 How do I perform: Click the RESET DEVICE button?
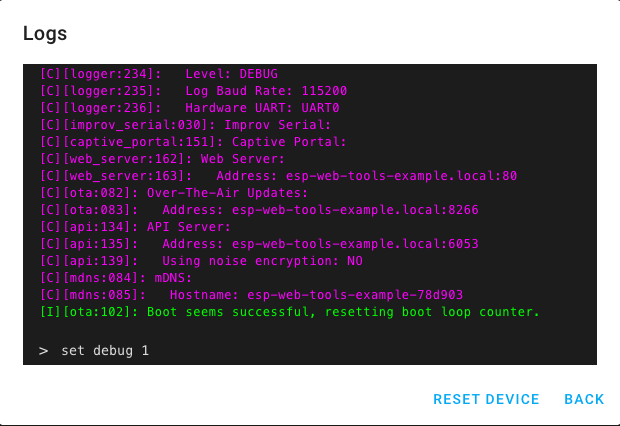(486, 399)
